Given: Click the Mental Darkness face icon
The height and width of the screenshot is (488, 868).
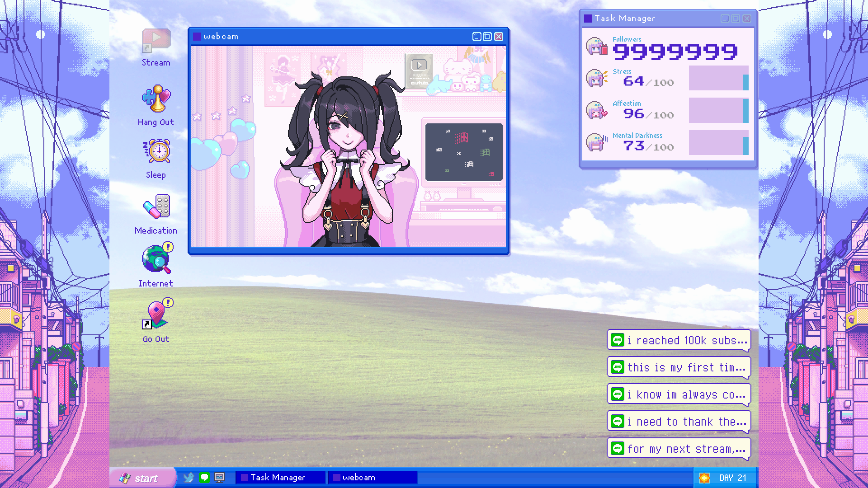Looking at the screenshot, I should click(596, 142).
